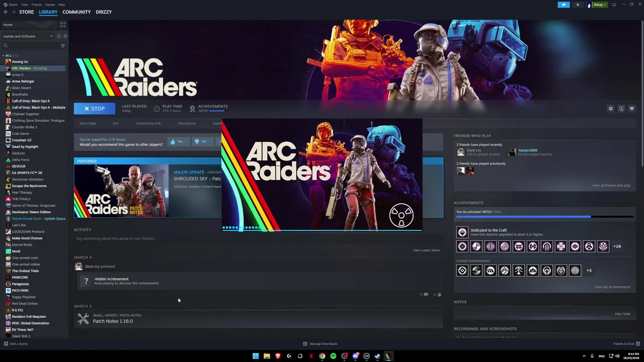The image size is (644, 362).
Task: Open library grid view icon
Action: click(x=63, y=25)
